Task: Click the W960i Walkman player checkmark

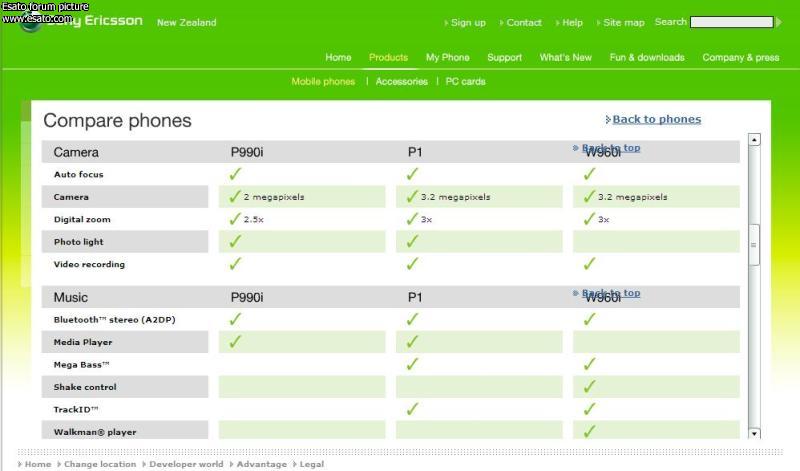Action: click(589, 431)
